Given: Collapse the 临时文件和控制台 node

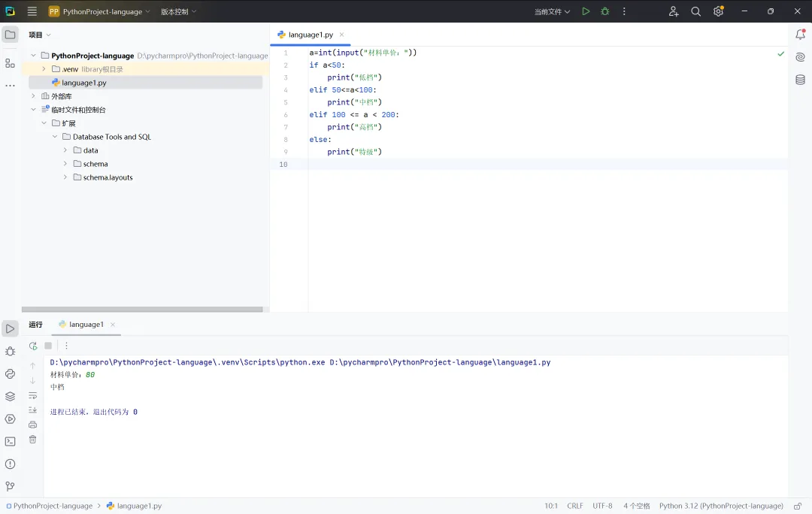Looking at the screenshot, I should [x=33, y=109].
